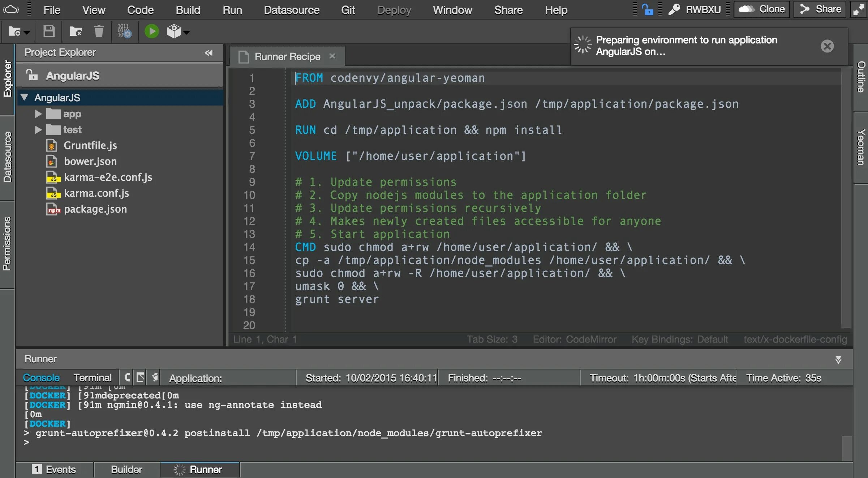Click the Save file toolbar icon

pos(49,31)
